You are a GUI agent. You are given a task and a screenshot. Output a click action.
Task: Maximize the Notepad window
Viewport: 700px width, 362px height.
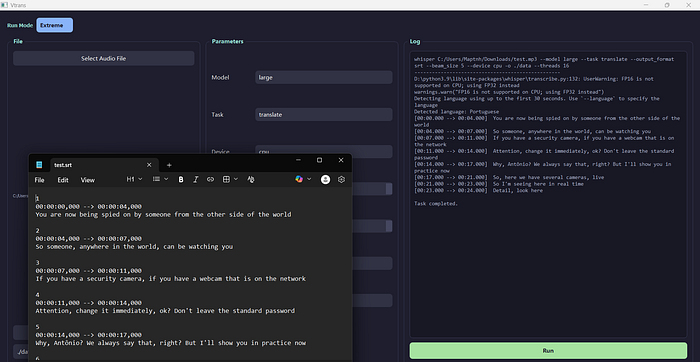320,160
